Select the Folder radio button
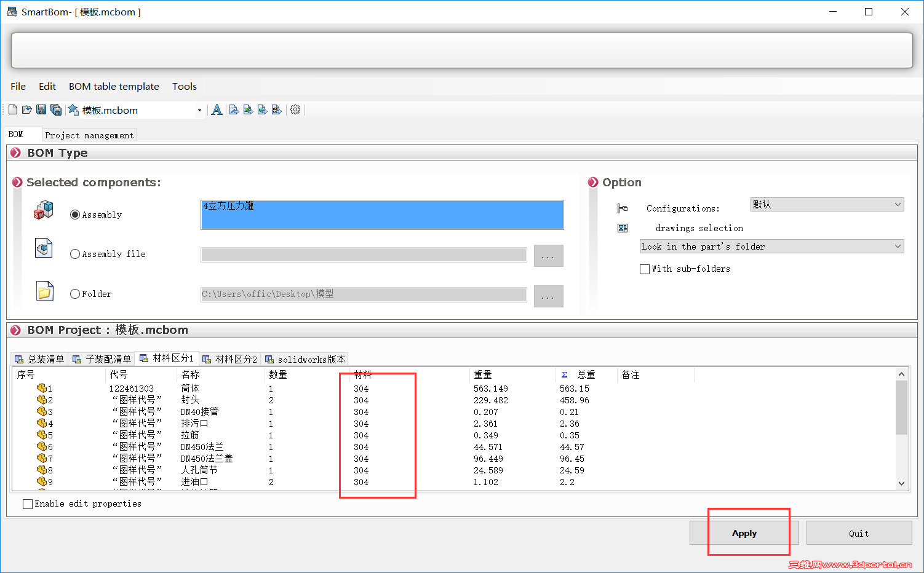924x573 pixels. (x=75, y=294)
